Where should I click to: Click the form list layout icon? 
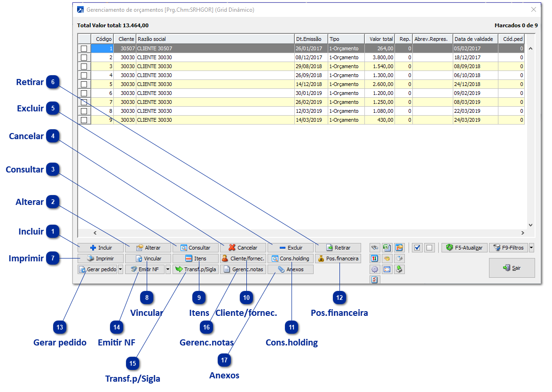(x=387, y=270)
